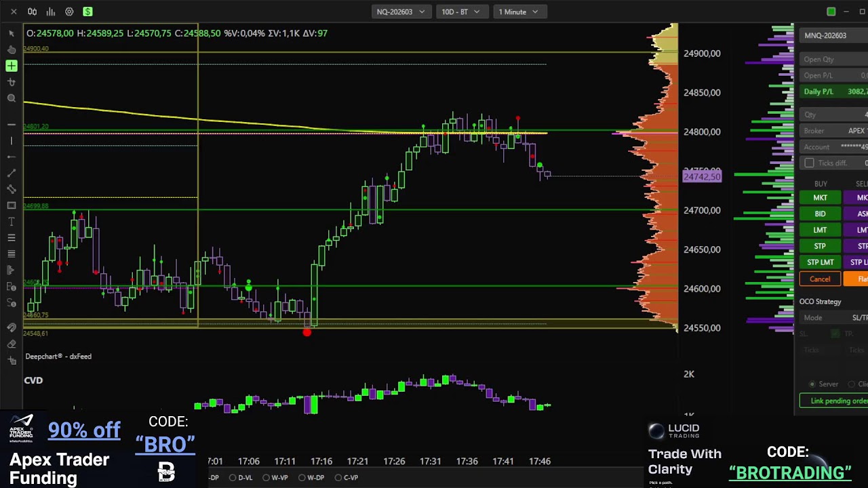This screenshot has width=868, height=488.
Task: Open the hamburger drawings list icon
Action: point(12,238)
